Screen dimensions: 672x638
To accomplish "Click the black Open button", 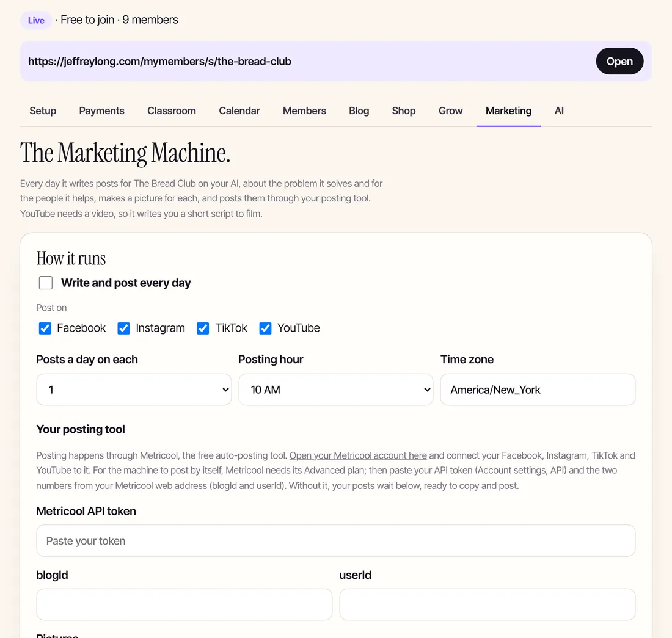I will point(619,61).
